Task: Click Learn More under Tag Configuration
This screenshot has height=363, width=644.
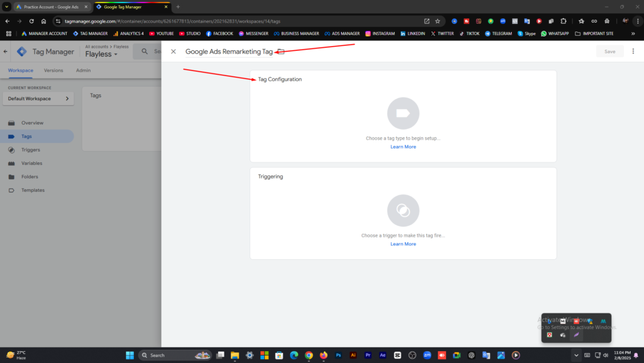Action: pyautogui.click(x=403, y=147)
